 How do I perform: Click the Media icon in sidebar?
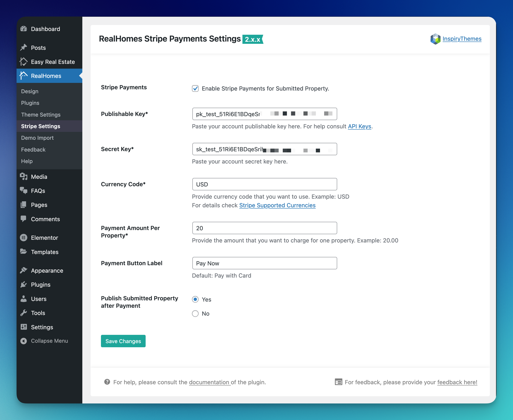pyautogui.click(x=24, y=177)
